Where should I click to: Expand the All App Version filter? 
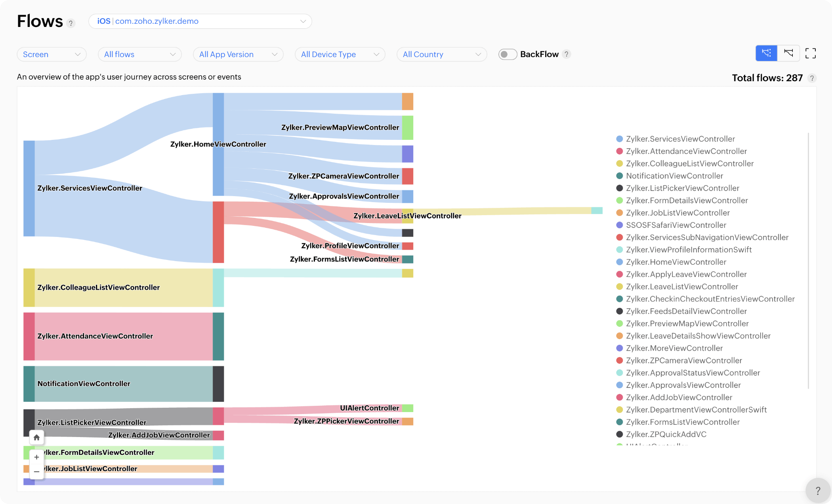tap(238, 54)
